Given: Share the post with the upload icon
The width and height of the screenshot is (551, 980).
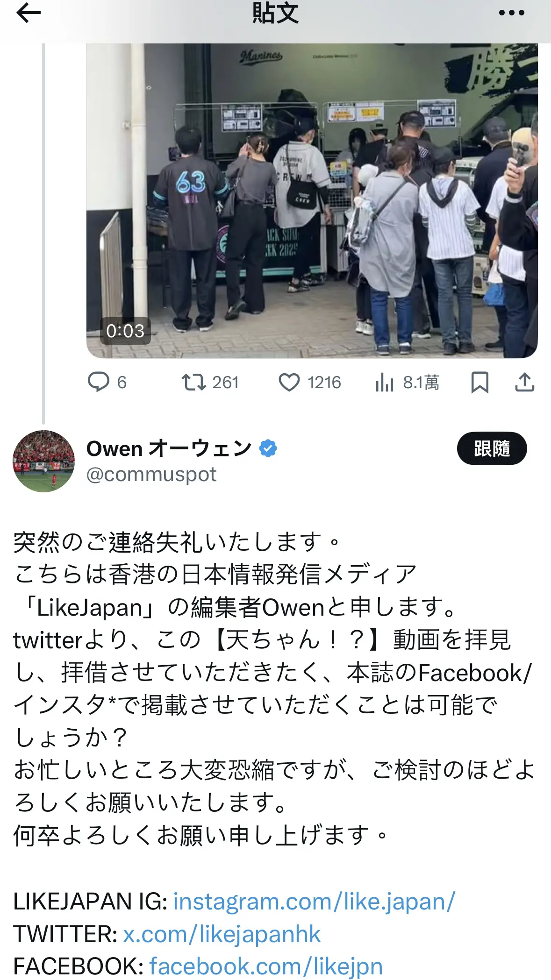Looking at the screenshot, I should click(x=524, y=382).
